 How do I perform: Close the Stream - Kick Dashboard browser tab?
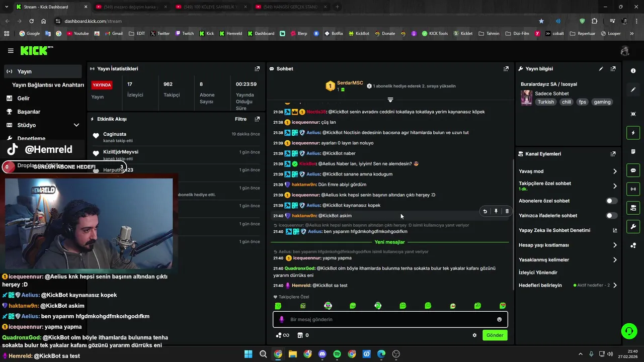(86, 7)
